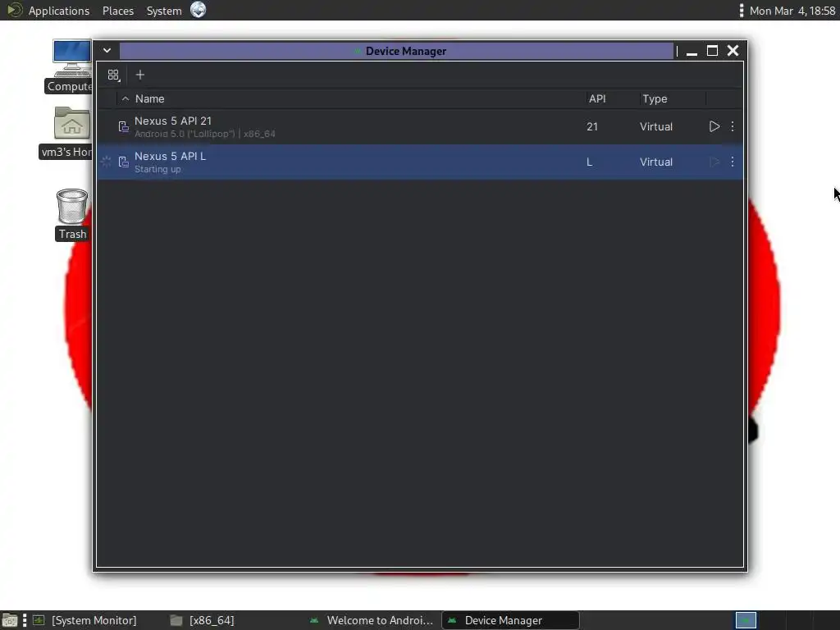Select the Nexus 5 API L row

pos(419,162)
